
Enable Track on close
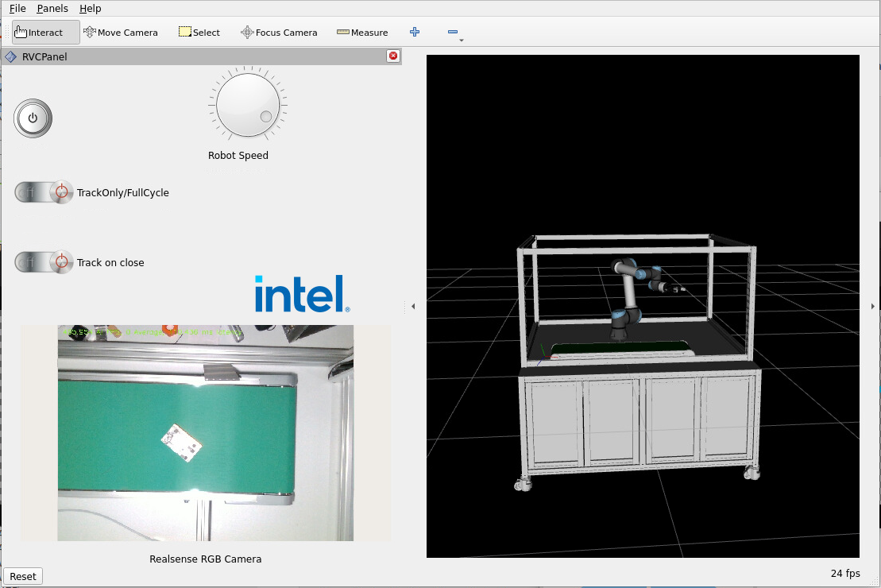[x=44, y=261]
